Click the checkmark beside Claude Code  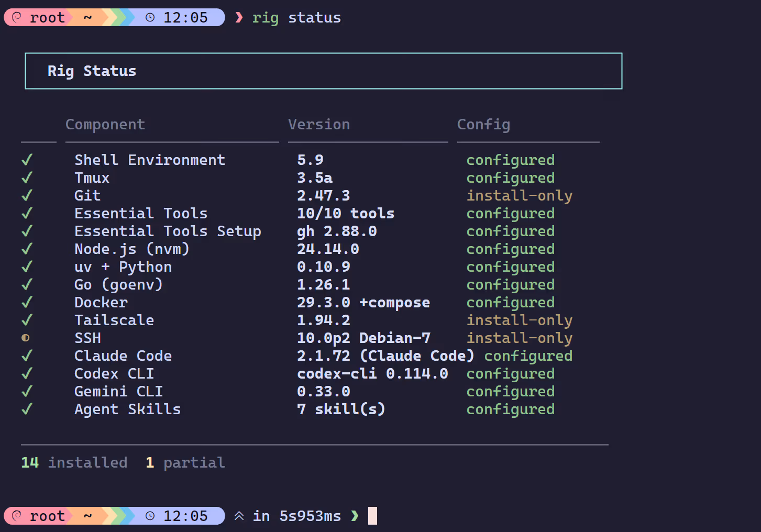click(27, 356)
